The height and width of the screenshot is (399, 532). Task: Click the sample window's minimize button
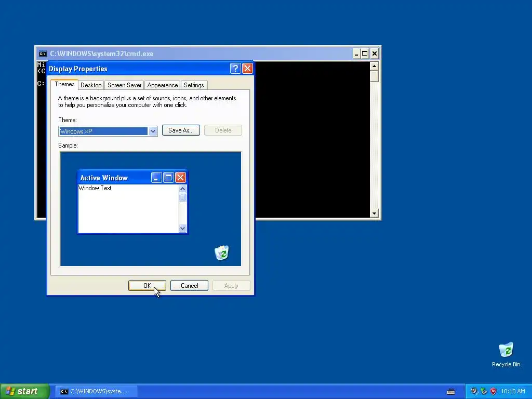[x=156, y=178]
